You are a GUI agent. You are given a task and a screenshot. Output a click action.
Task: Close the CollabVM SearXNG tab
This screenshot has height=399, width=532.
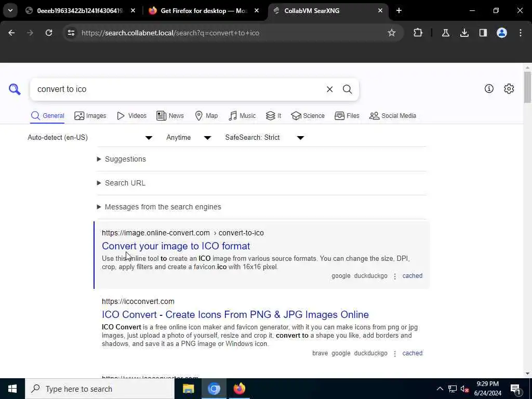380,10
